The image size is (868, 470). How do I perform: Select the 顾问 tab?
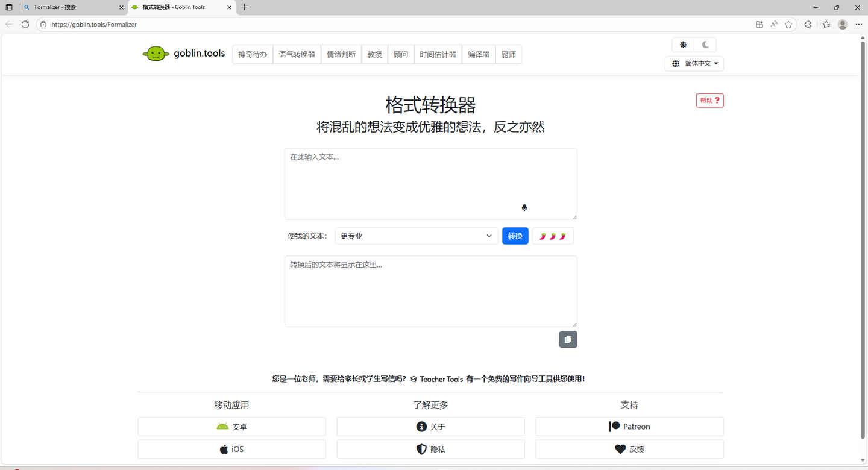(401, 54)
